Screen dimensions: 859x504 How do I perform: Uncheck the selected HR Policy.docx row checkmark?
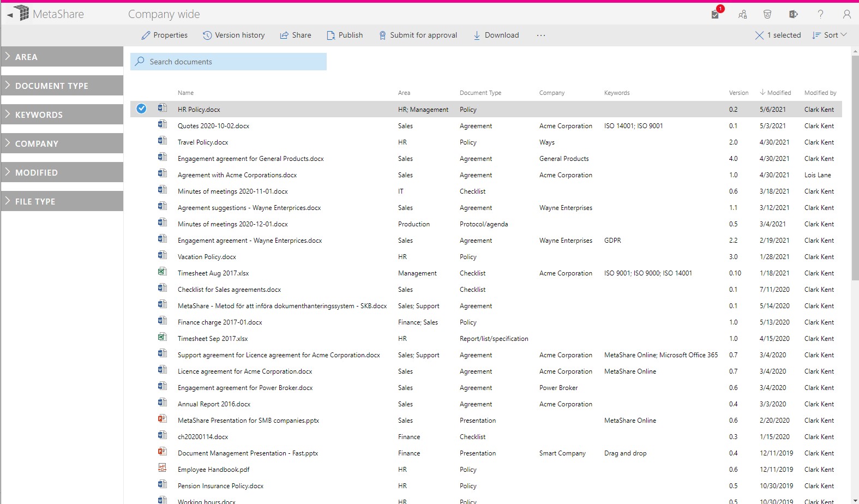click(141, 109)
